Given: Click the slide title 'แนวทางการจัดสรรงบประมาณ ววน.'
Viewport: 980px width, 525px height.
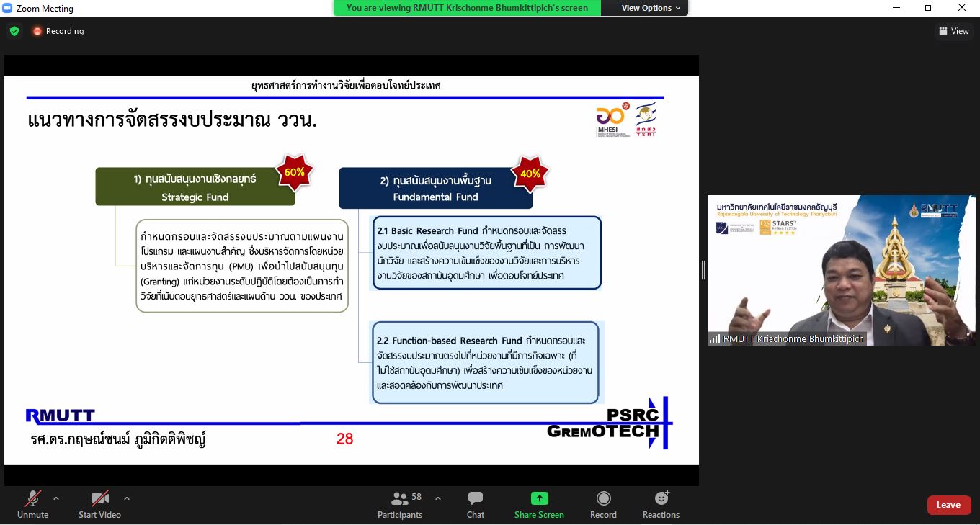Looking at the screenshot, I should pyautogui.click(x=172, y=120).
